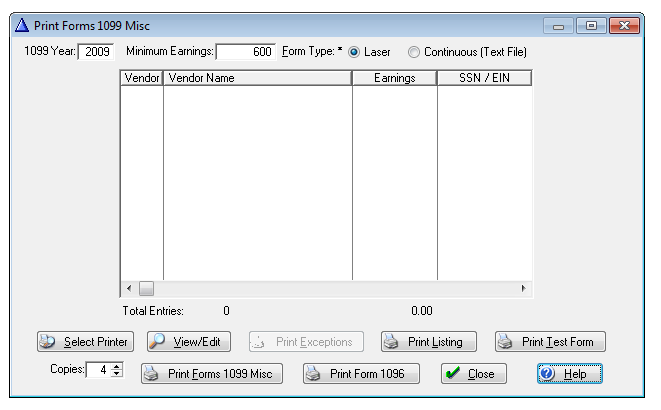The width and height of the screenshot is (661, 410).
Task: Click the Copies number field
Action: 98,371
